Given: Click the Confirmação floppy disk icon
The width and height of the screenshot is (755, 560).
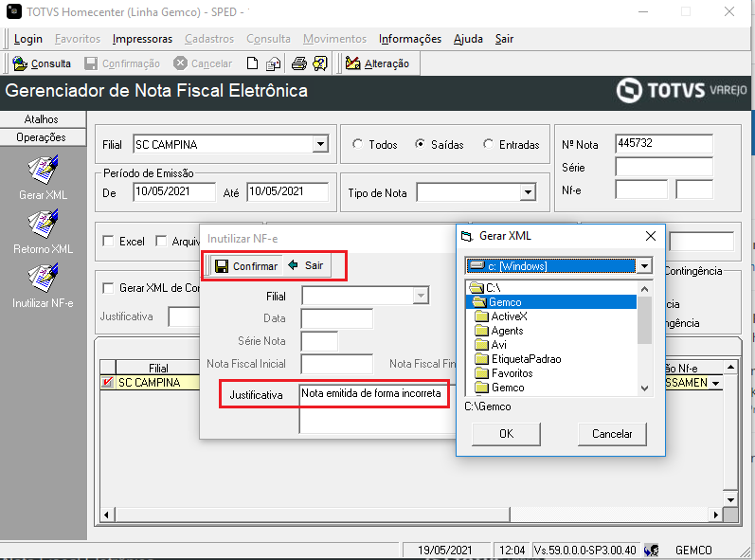Looking at the screenshot, I should coord(91,63).
